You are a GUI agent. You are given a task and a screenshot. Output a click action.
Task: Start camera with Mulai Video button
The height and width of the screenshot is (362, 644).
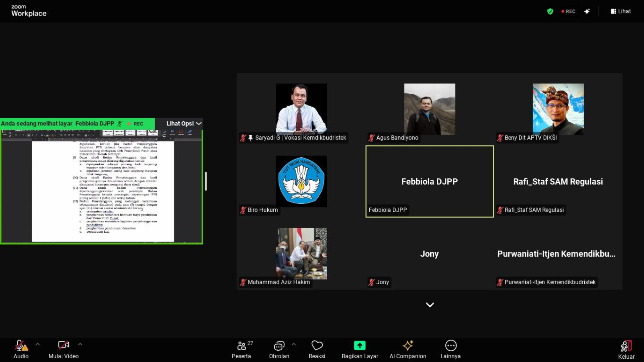(63, 349)
